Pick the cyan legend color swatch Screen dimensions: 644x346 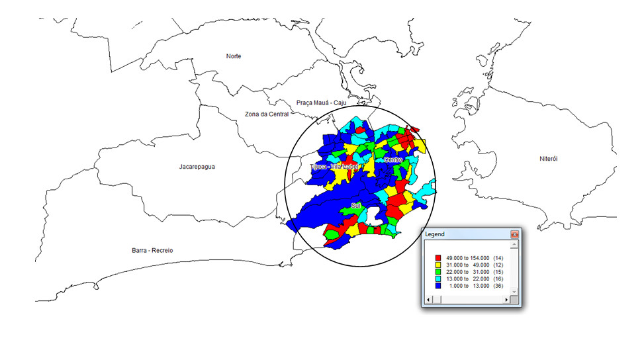pos(437,279)
